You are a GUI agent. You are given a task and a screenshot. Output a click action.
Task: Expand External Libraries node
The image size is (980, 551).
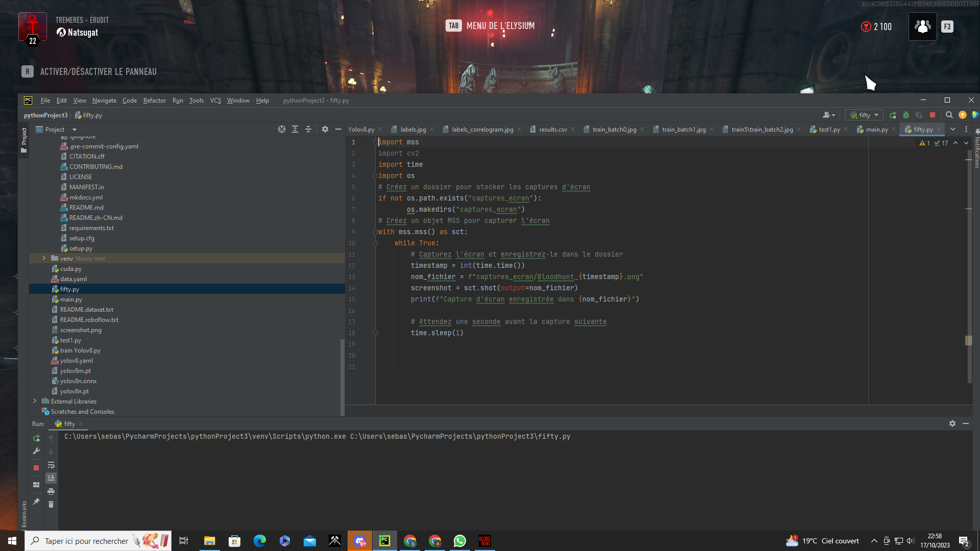pyautogui.click(x=35, y=401)
